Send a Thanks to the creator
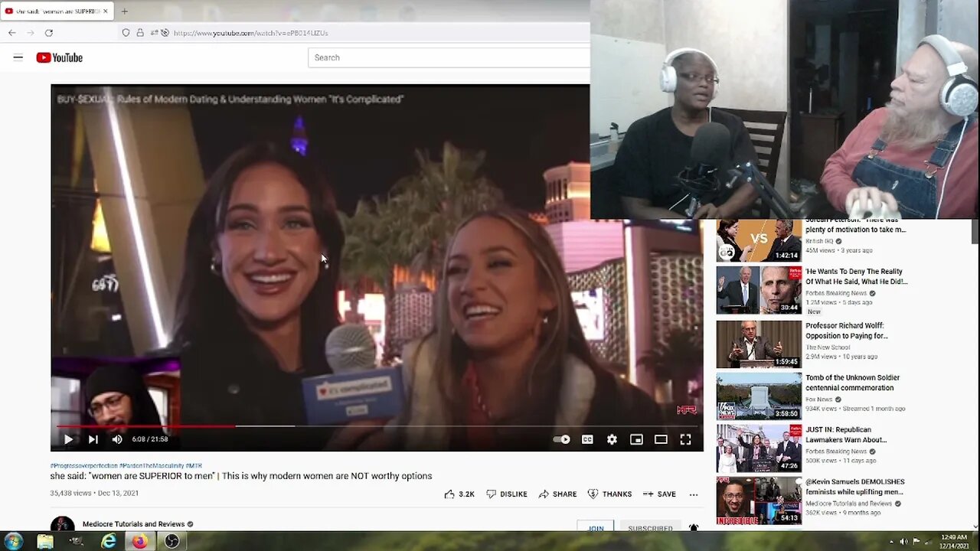 click(x=609, y=494)
